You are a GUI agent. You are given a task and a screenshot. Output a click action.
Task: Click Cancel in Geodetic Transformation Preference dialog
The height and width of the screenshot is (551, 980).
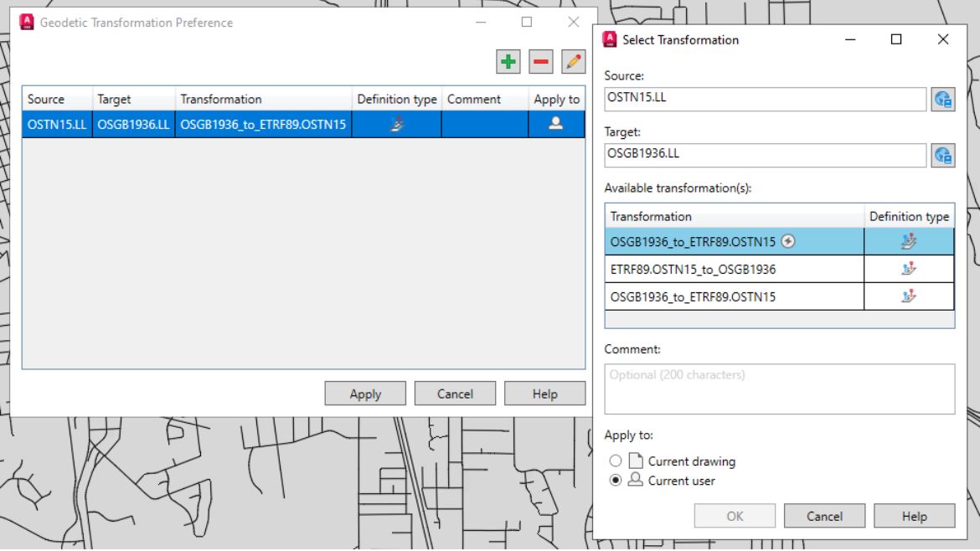pyautogui.click(x=455, y=394)
